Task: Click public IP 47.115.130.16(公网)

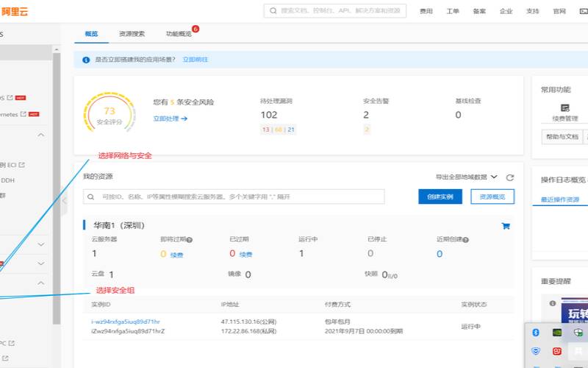Action: (248, 322)
